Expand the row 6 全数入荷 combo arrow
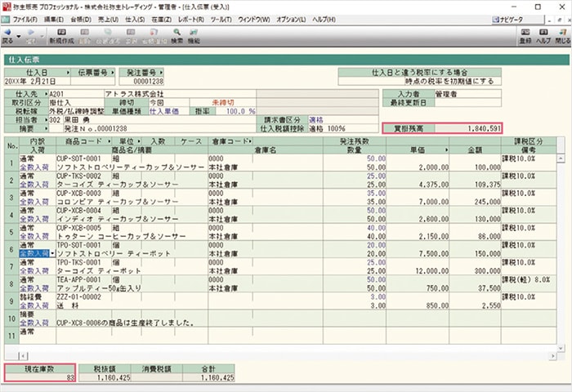Screen dimensions: 572x392 [x=53, y=254]
